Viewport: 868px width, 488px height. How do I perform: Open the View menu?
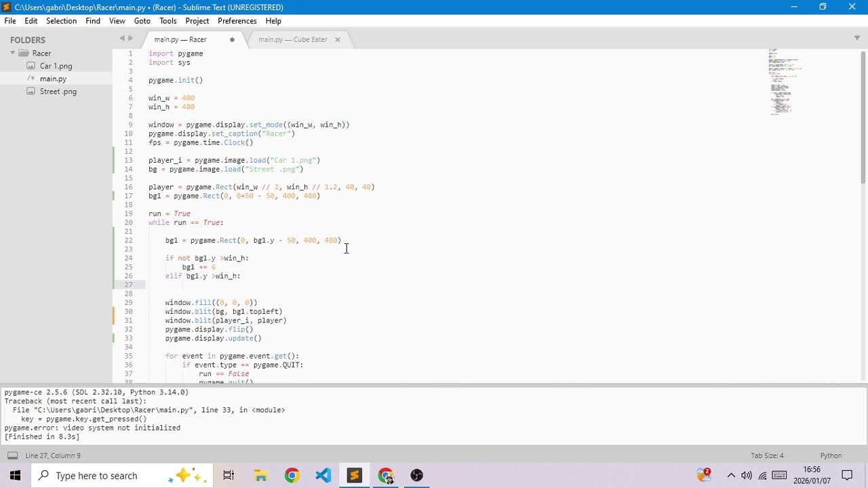point(117,21)
